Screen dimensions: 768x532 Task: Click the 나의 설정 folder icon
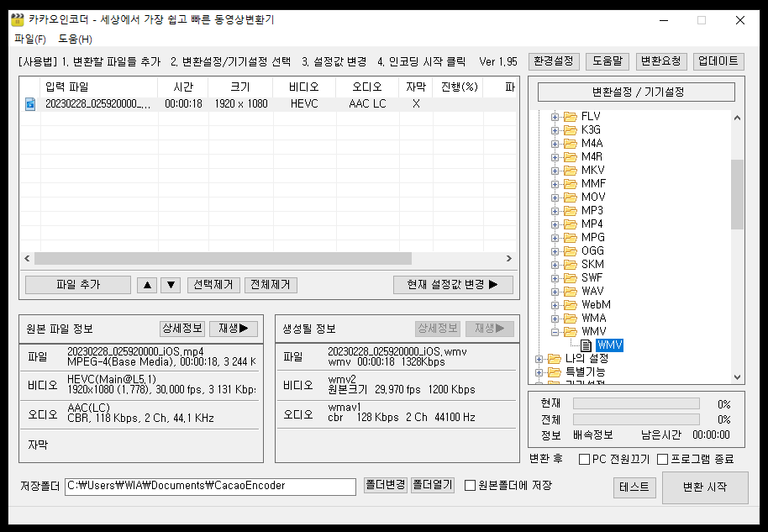554,359
